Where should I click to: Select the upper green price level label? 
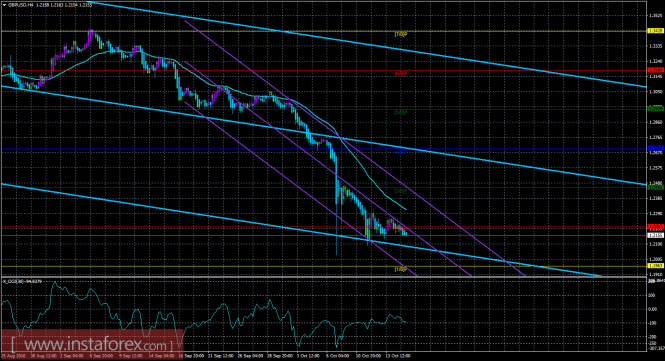click(656, 109)
